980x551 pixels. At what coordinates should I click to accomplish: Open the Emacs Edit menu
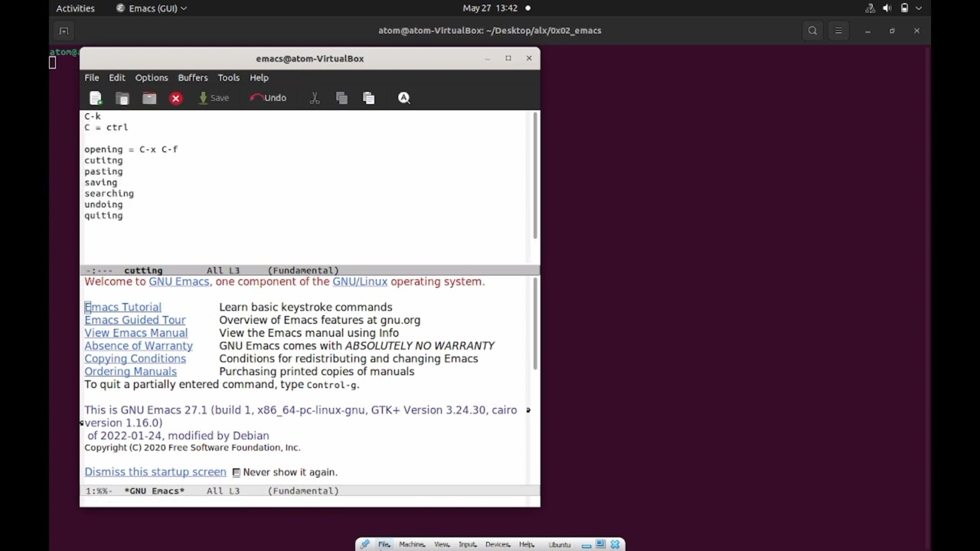coord(117,77)
